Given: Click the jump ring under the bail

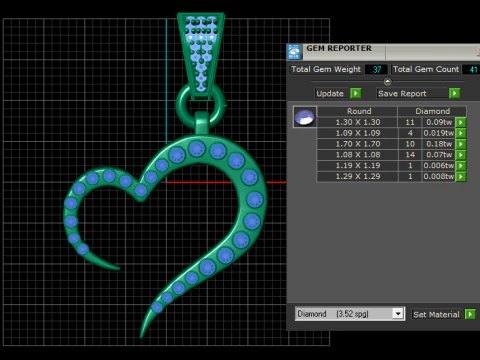Looking at the screenshot, I should [x=201, y=107].
